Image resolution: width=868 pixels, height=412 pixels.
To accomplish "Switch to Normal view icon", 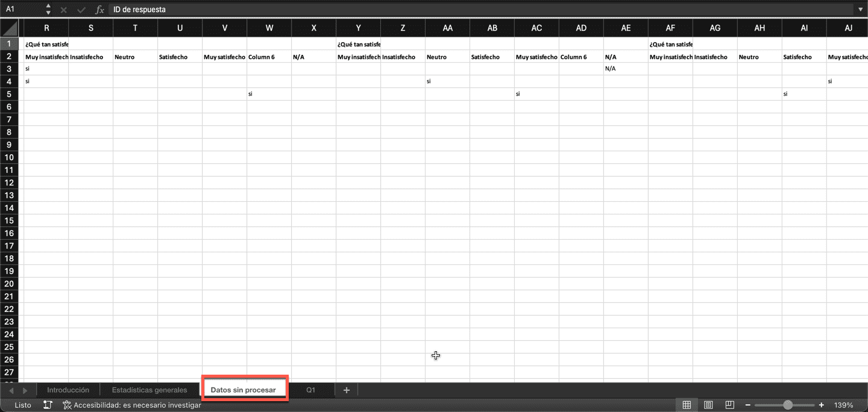I will tap(687, 405).
